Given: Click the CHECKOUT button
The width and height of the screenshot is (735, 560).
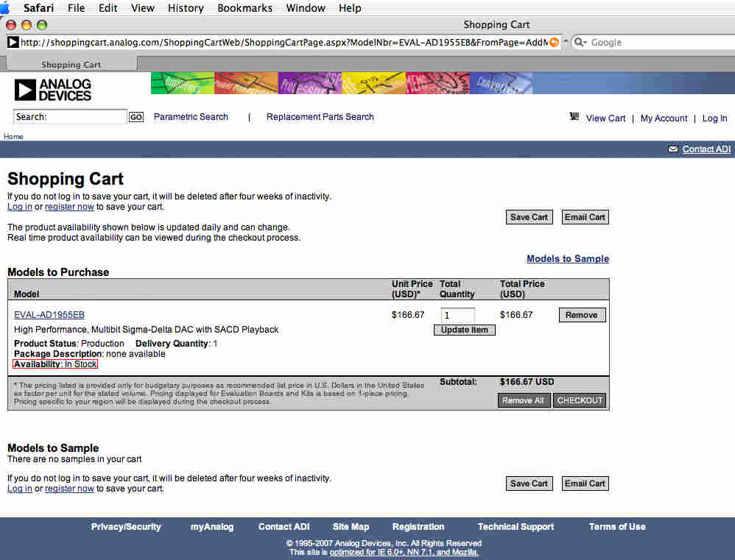Looking at the screenshot, I should pos(580,400).
